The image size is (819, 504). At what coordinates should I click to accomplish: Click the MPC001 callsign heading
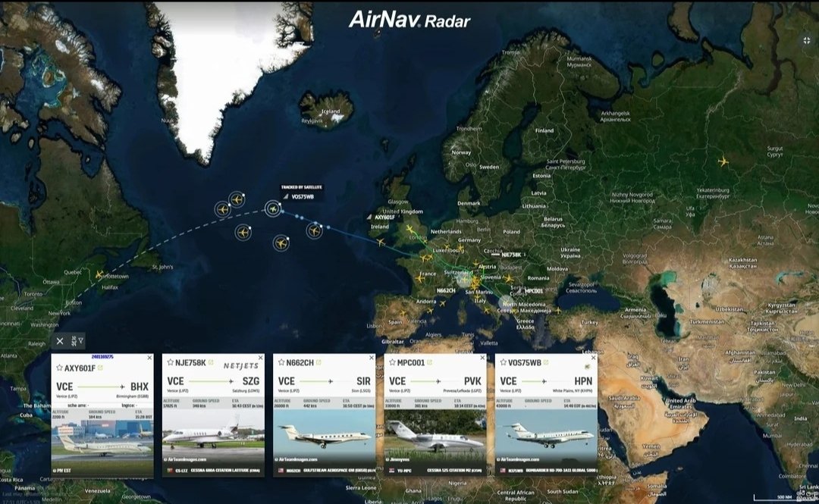pos(411,363)
